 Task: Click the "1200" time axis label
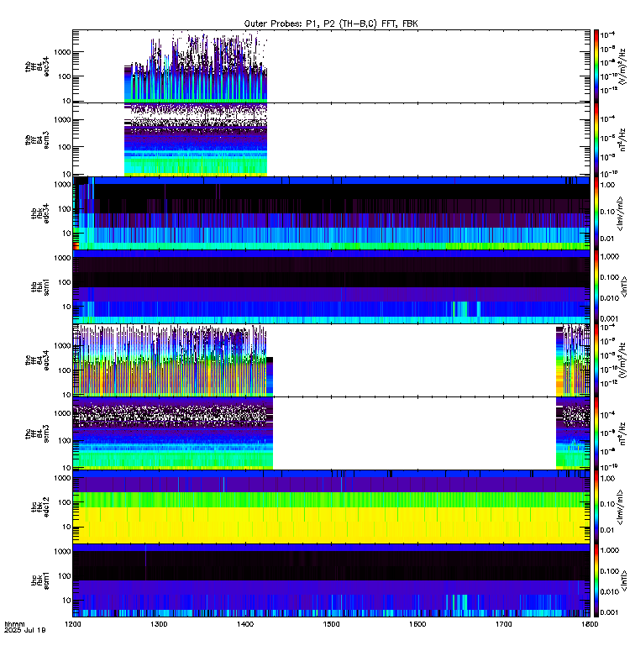(x=72, y=624)
